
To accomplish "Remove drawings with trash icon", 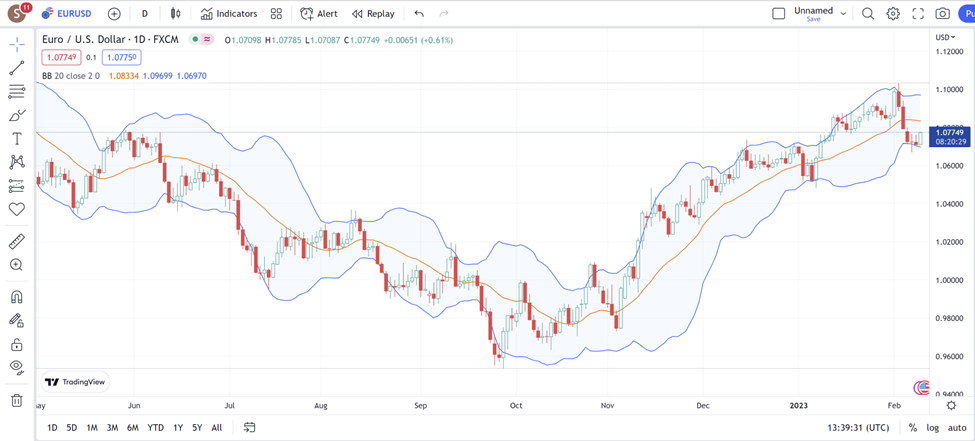I will click(x=17, y=400).
